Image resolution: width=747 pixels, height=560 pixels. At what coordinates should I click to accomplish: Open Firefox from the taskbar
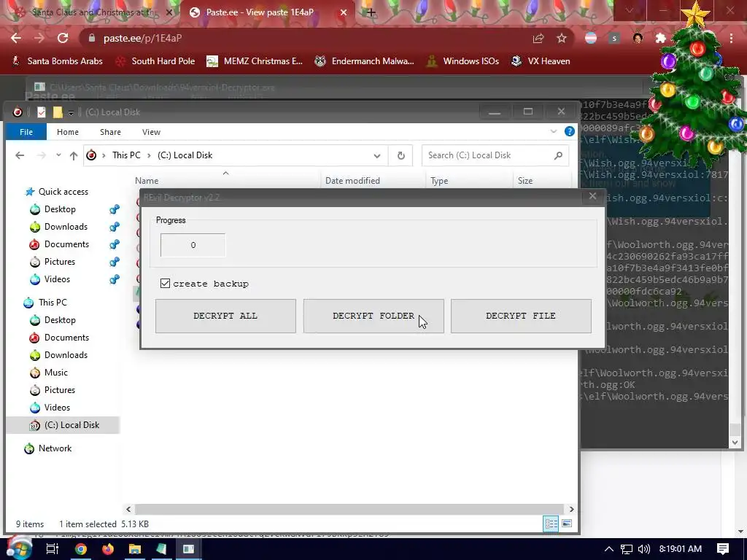(x=108, y=549)
